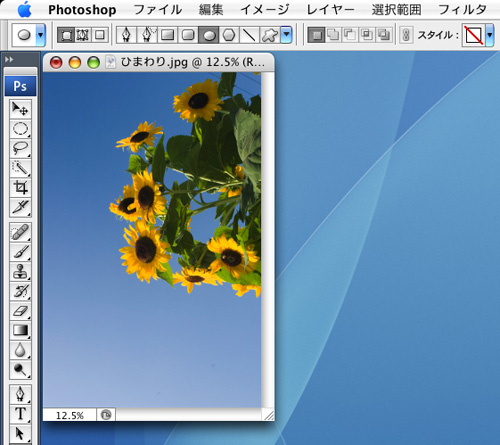Select Exclude Overlapping Shape Areas option
Screen dimensions: 500x445
(x=384, y=35)
